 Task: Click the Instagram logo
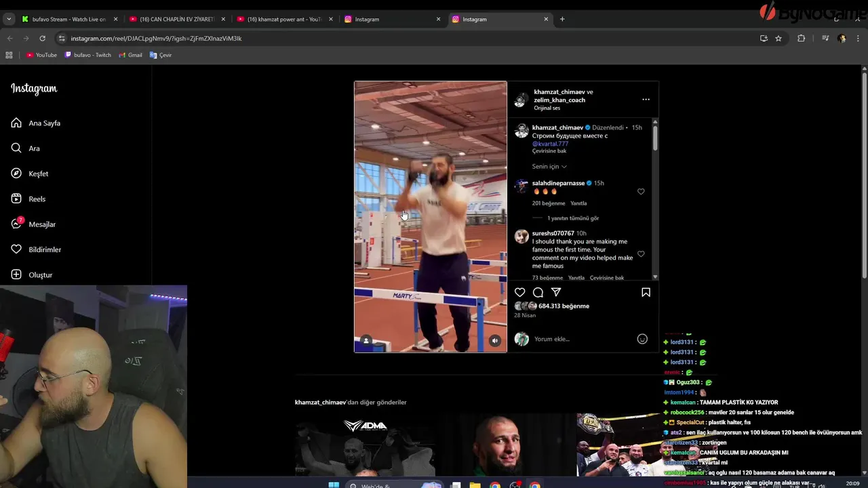34,89
